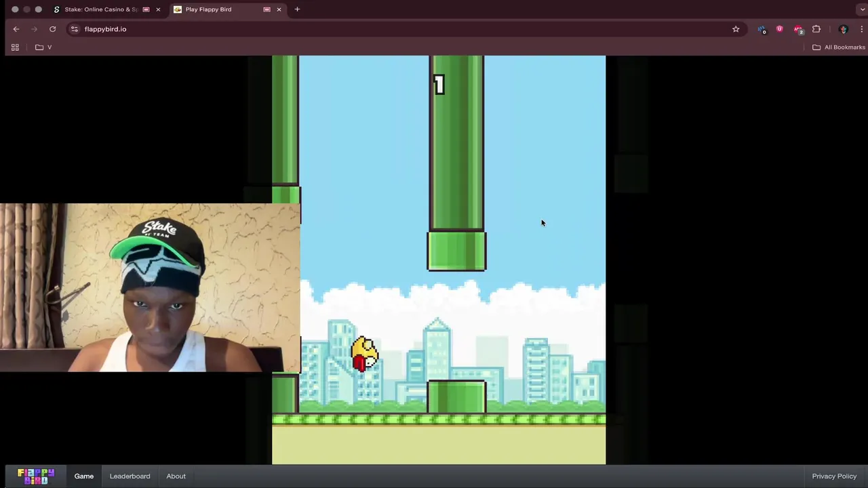Open the apps grid in bookmarks bar
868x488 pixels.
pos(15,47)
